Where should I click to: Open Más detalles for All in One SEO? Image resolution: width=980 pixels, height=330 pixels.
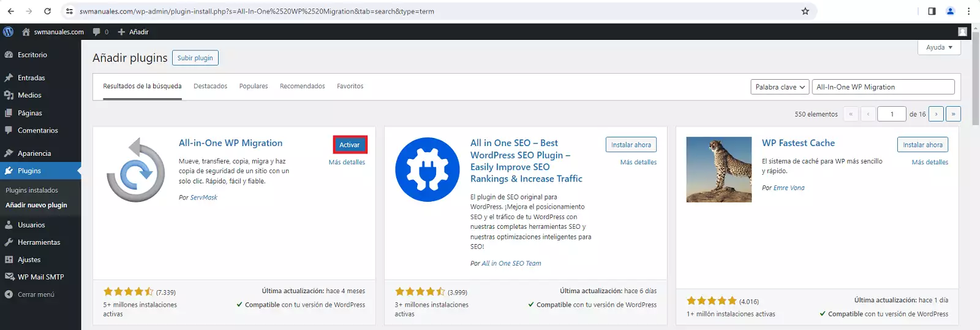point(638,163)
